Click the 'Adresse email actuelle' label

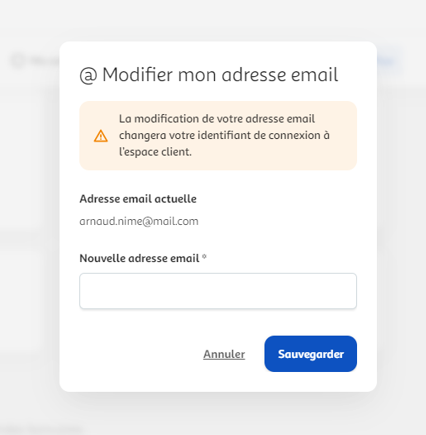tap(138, 199)
